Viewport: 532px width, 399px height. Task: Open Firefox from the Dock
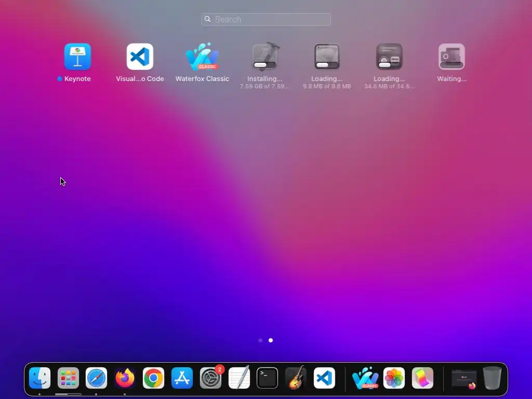pyautogui.click(x=125, y=378)
